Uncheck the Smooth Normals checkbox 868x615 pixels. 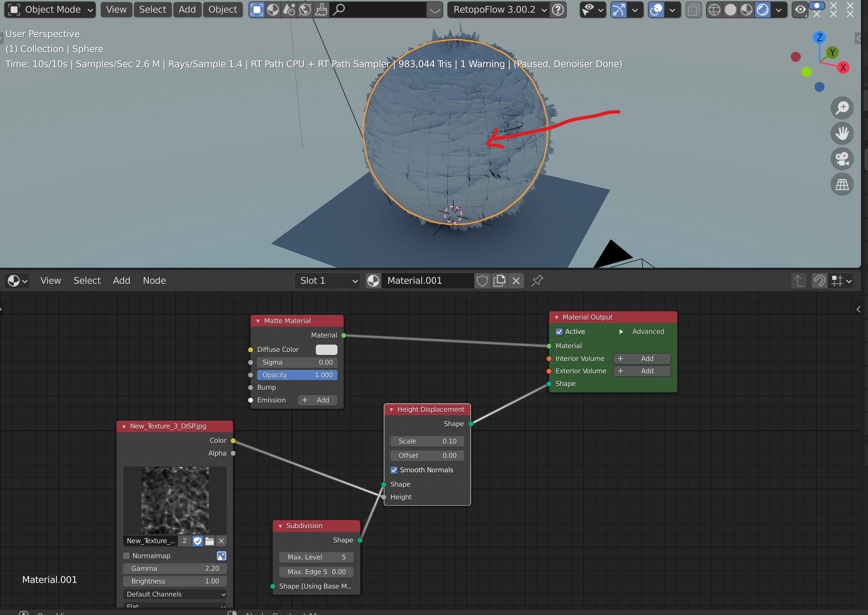point(394,470)
